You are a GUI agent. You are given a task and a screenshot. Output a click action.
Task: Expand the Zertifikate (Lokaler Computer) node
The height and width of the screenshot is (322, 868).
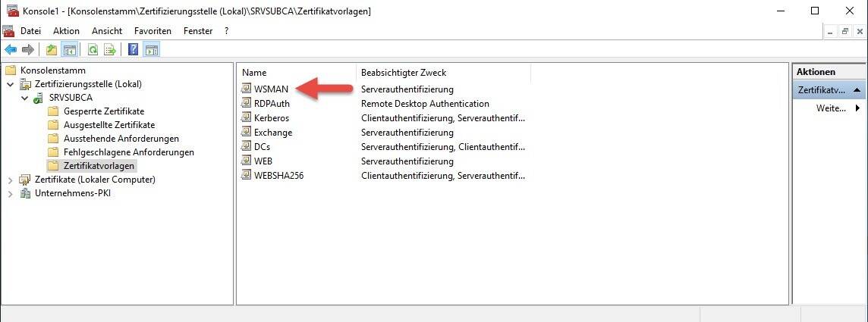11,180
